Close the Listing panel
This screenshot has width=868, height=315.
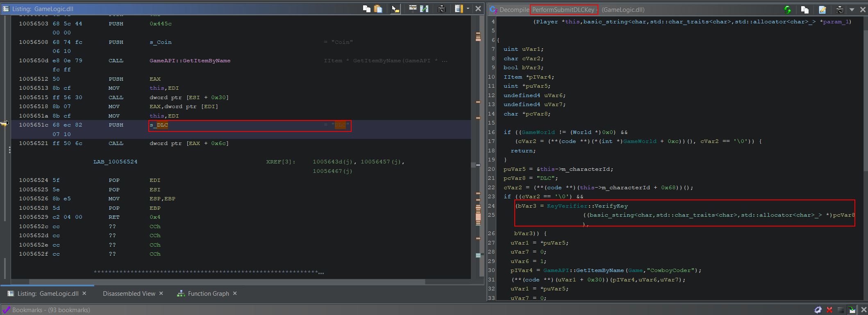pyautogui.click(x=478, y=9)
